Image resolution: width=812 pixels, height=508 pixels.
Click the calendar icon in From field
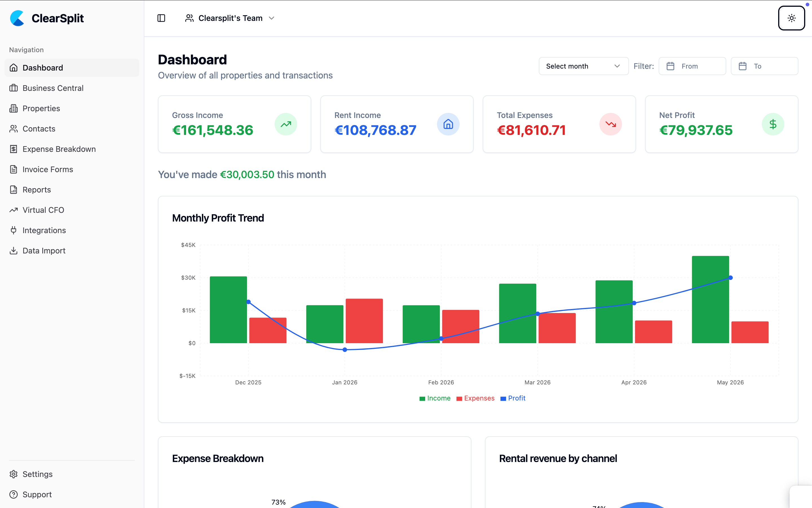click(670, 66)
